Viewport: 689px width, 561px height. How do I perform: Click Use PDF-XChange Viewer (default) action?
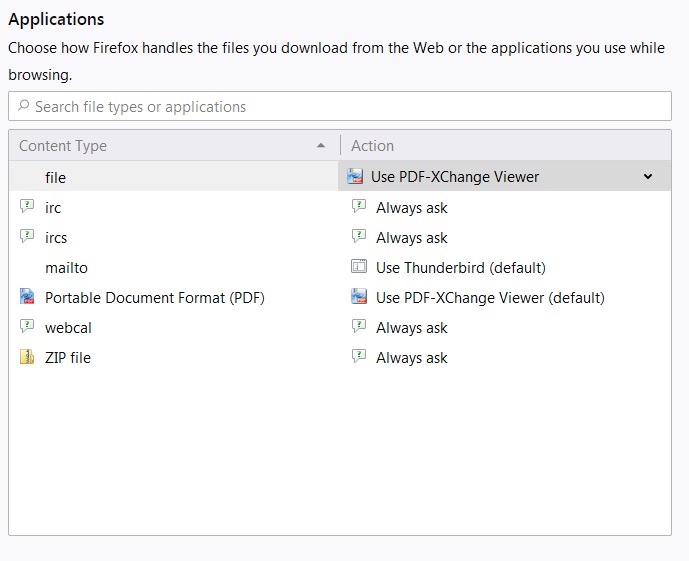pos(490,298)
